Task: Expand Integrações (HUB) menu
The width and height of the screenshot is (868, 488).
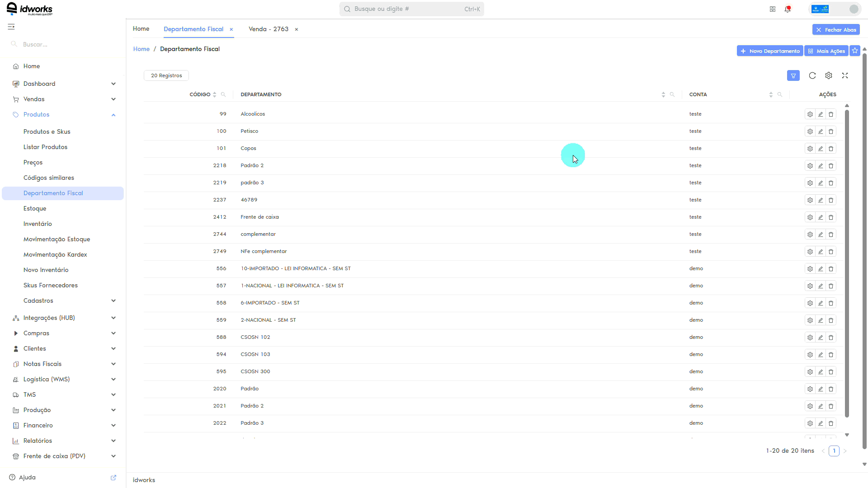Action: [64, 318]
